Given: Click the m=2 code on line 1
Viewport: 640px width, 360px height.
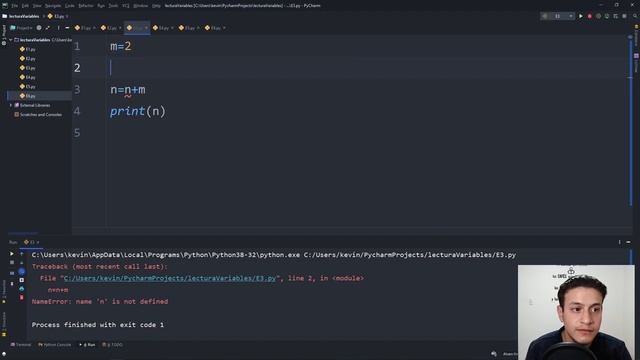Looking at the screenshot, I should click(x=121, y=46).
